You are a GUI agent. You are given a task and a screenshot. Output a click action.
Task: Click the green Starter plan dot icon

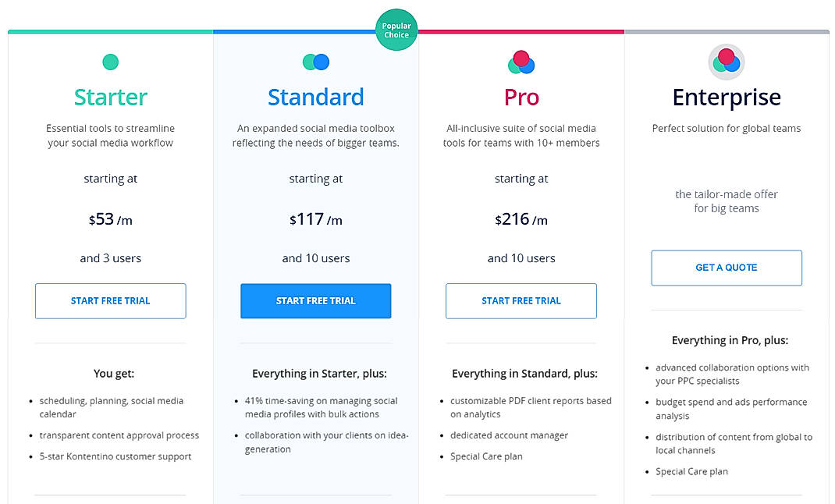coord(110,61)
